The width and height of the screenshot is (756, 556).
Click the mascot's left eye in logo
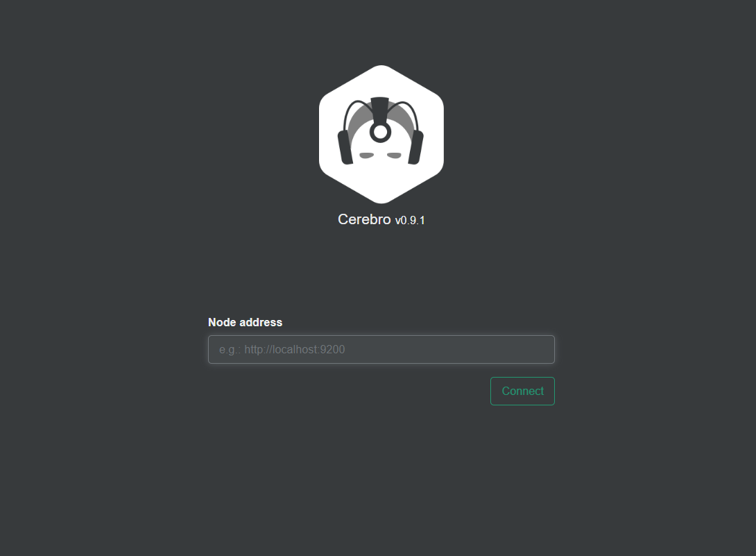coord(366,155)
